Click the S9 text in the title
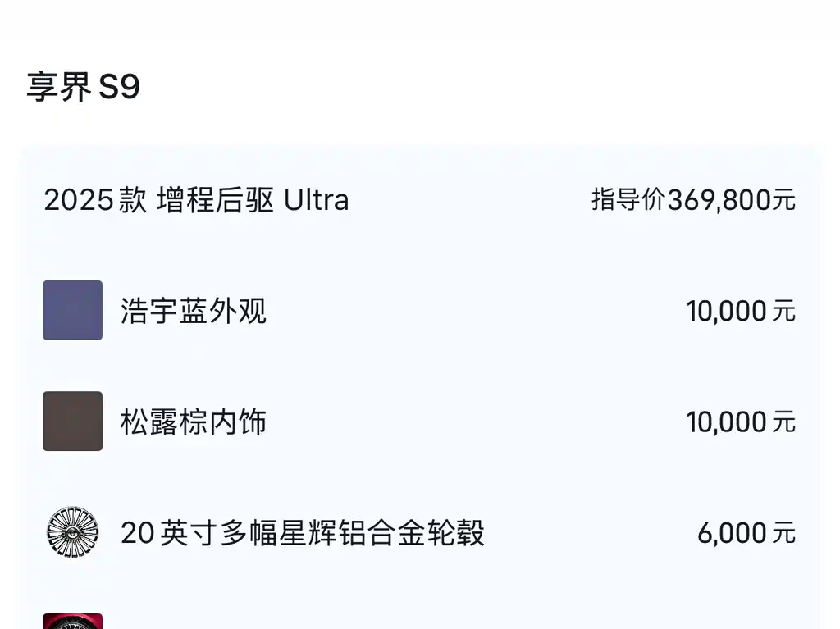This screenshot has height=629, width=840. [120, 87]
